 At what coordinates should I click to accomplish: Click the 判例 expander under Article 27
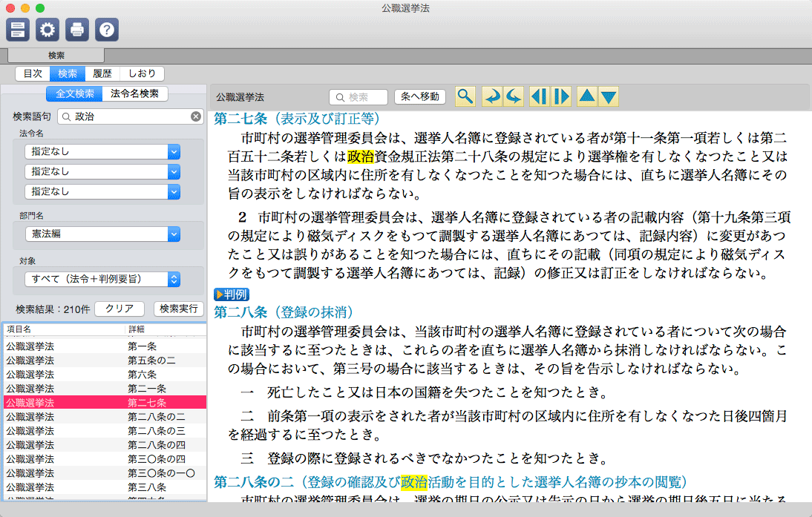tap(232, 294)
